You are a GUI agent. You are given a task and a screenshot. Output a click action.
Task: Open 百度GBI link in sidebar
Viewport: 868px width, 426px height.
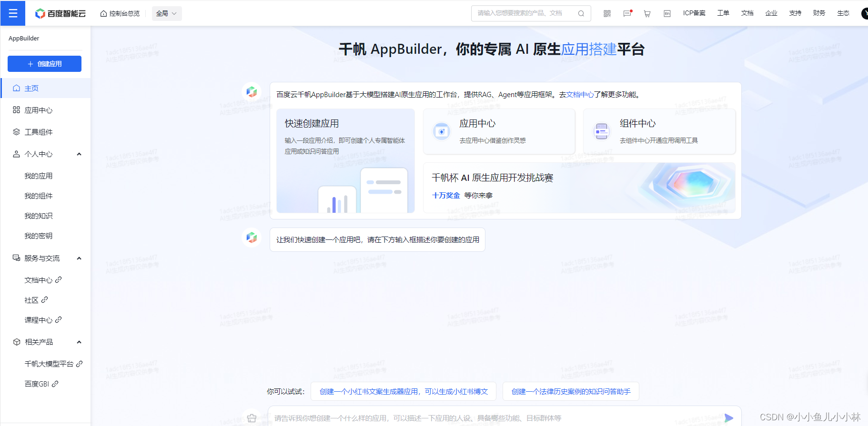point(41,384)
